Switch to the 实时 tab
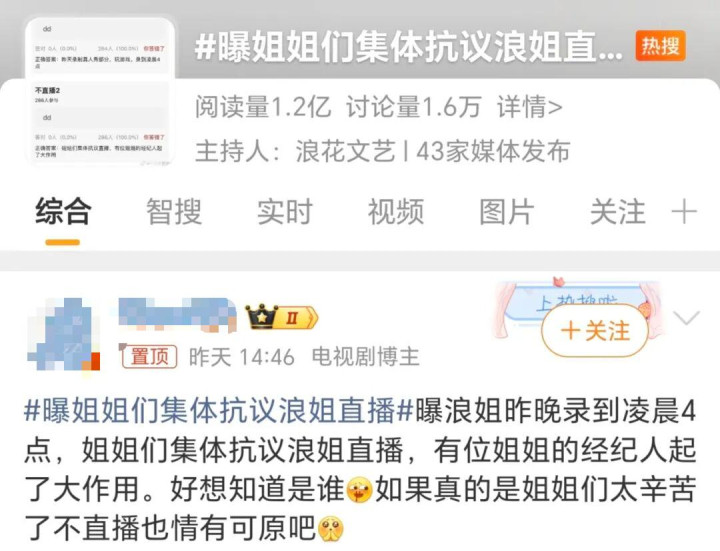 point(285,212)
